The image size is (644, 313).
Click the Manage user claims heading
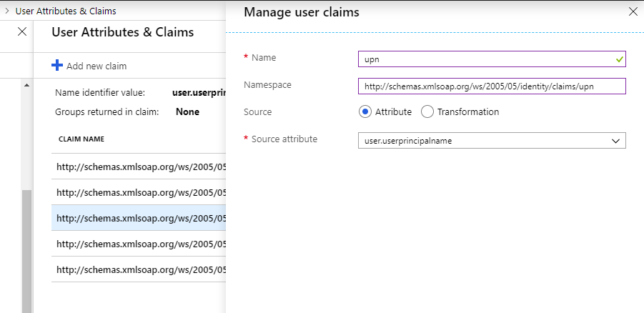coord(302,12)
